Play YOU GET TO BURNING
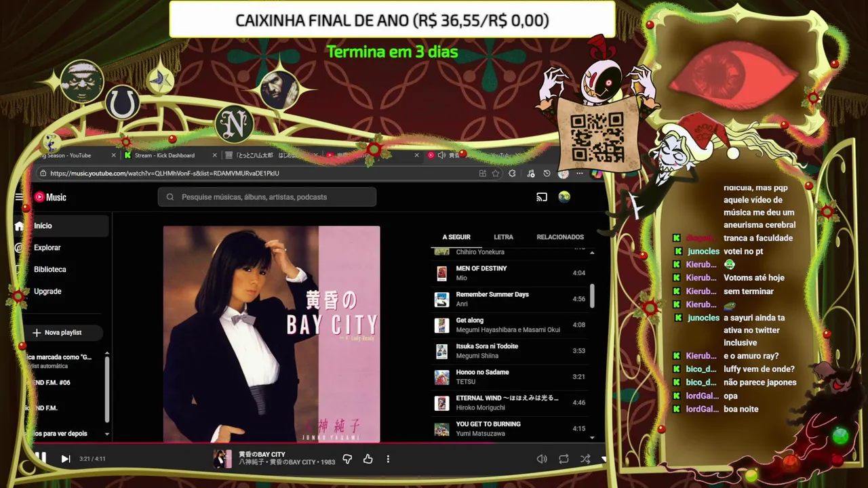Viewport: 868px width, 488px height. coord(510,428)
